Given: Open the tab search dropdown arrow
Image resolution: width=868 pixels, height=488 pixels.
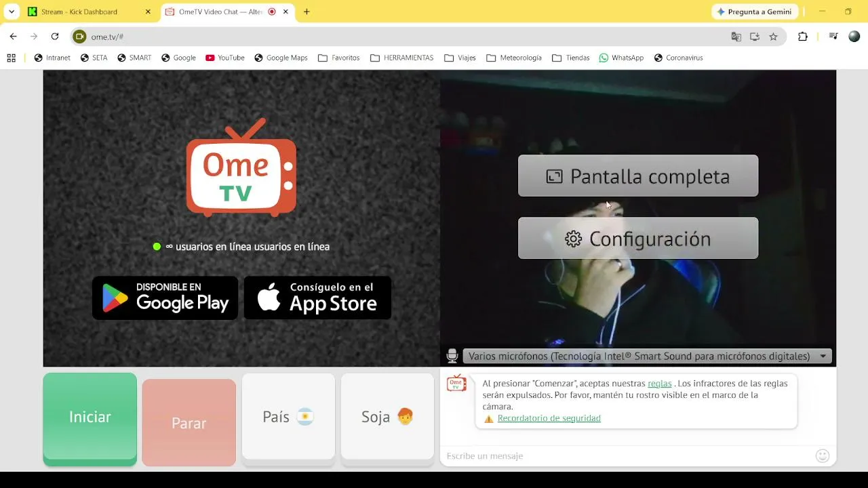Looking at the screenshot, I should click(x=11, y=12).
